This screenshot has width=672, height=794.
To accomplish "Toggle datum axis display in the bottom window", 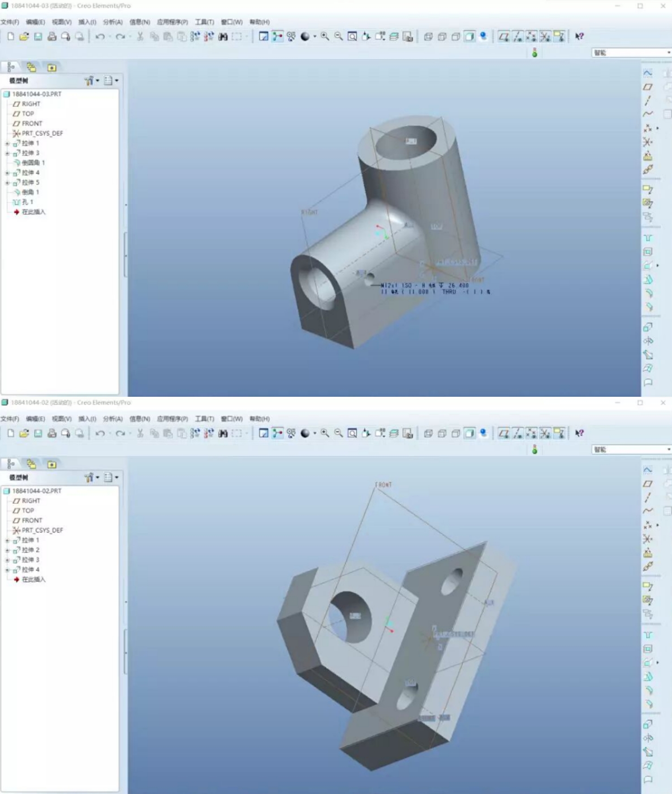I will coord(518,433).
